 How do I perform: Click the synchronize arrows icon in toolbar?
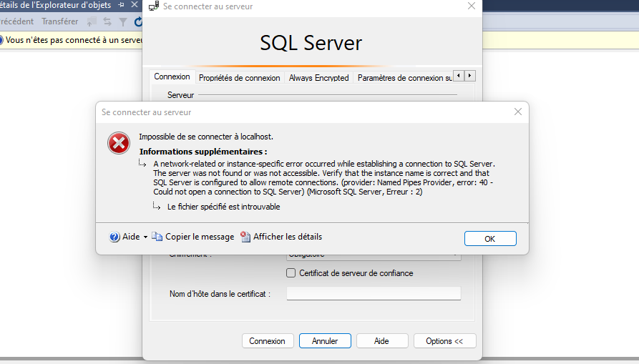(x=107, y=21)
